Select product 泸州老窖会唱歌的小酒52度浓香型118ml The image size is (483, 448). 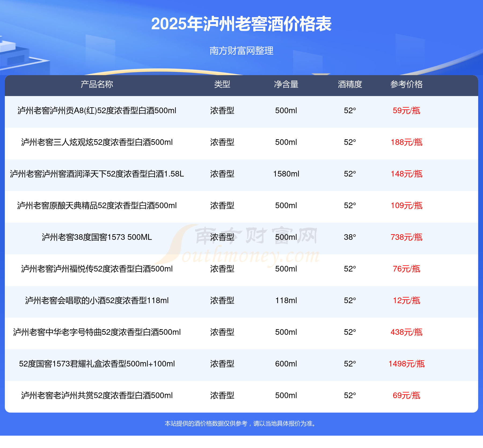[x=97, y=300]
